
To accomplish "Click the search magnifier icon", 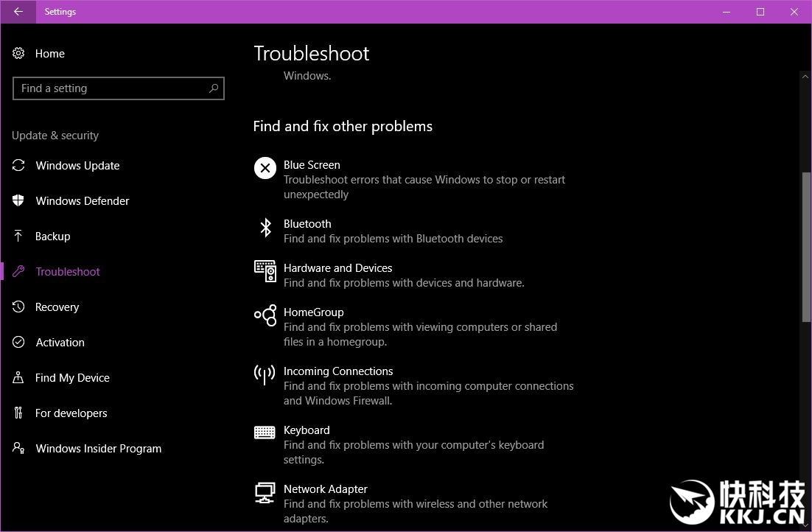I will (214, 88).
